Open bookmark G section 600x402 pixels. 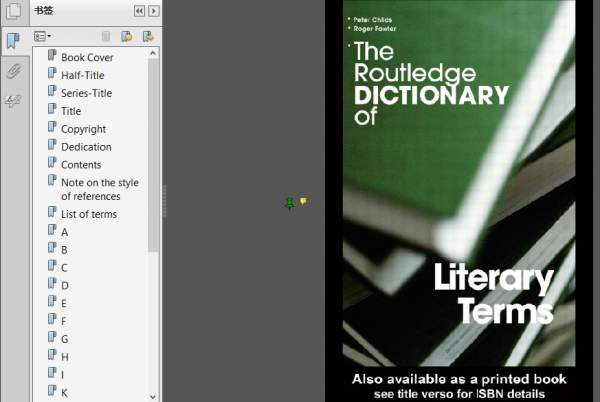[65, 339]
